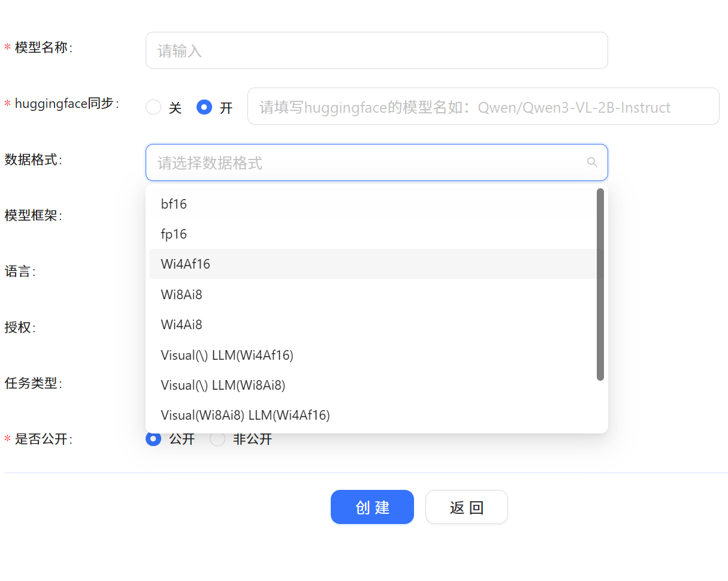728x581 pixels.
Task: Focus the 模型名称 input field
Action: [377, 50]
